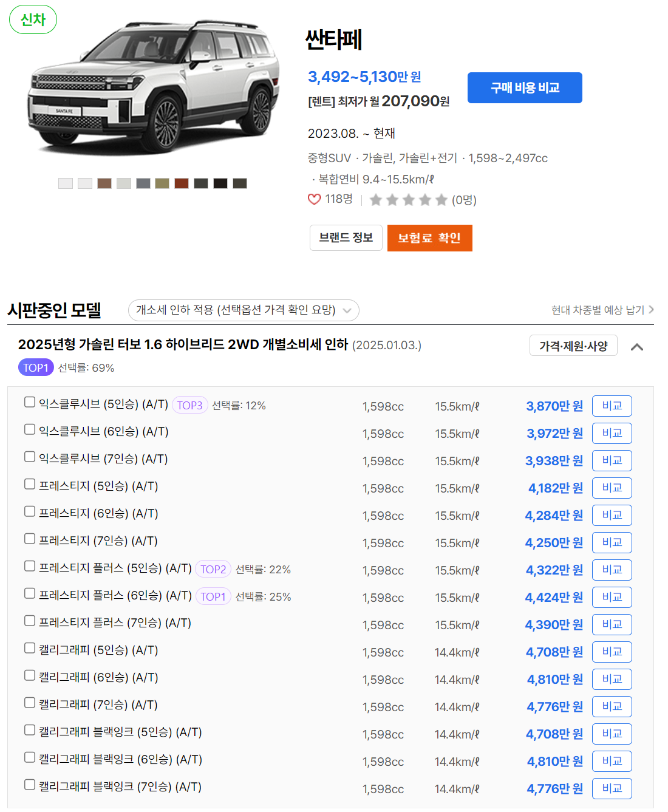
Task: Click the 신차 badge
Action: click(x=33, y=19)
